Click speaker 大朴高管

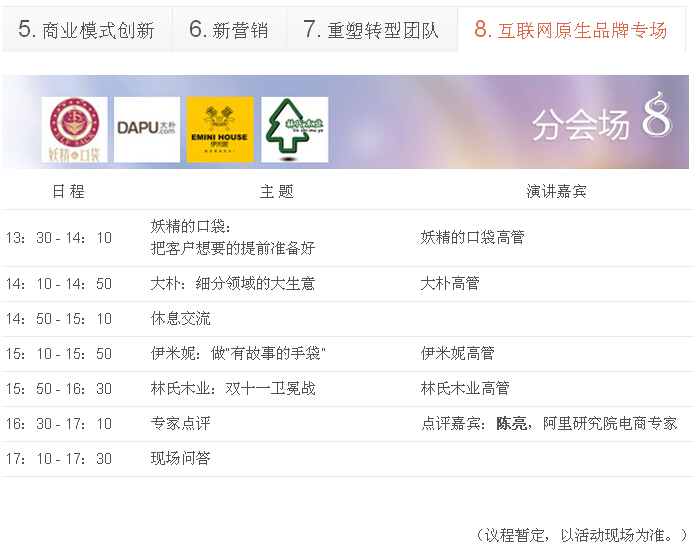click(x=450, y=283)
